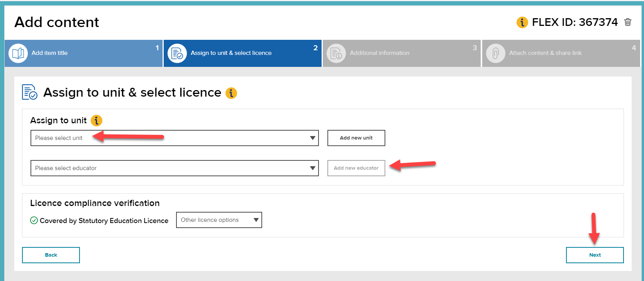Click the Assign to unit label
The height and width of the screenshot is (281, 644).
[58, 121]
